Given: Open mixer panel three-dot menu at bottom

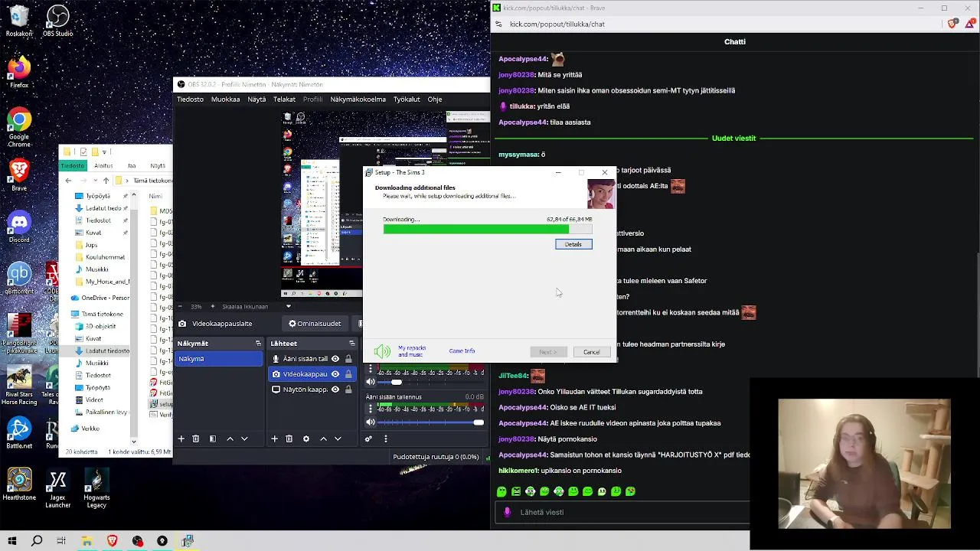Looking at the screenshot, I should (x=386, y=439).
